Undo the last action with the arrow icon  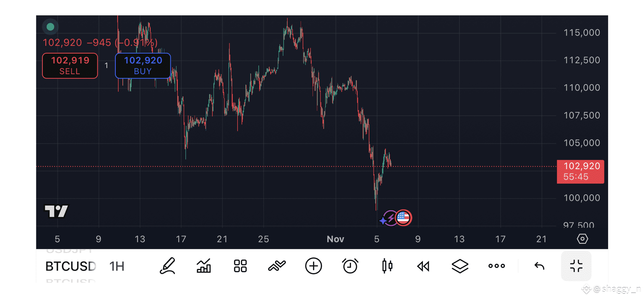pyautogui.click(x=539, y=266)
